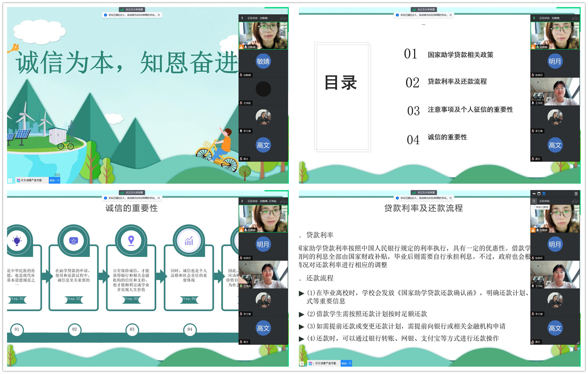The width and height of the screenshot is (588, 374).
Task: Click the flat bar minimize-strip icon in video panel header
Action: pyautogui.click(x=534, y=194)
